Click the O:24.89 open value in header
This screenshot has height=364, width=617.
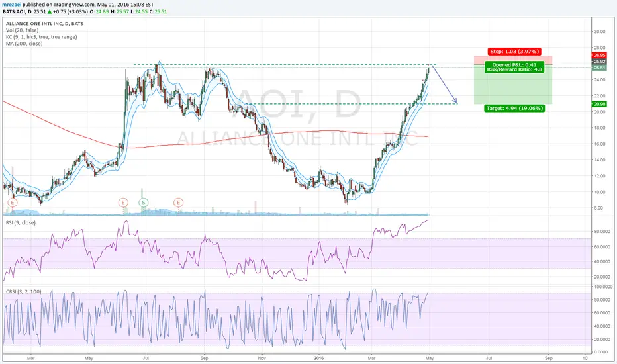pyautogui.click(x=99, y=11)
